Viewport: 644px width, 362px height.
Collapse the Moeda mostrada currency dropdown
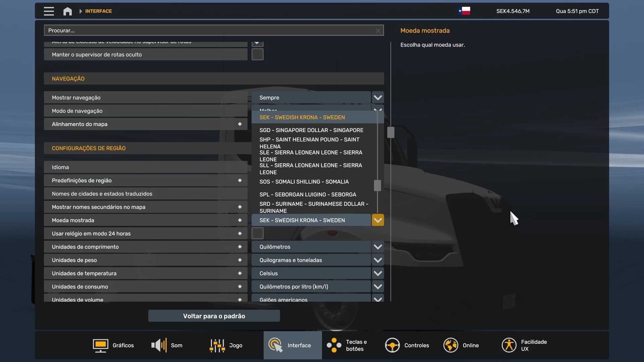pos(378,220)
